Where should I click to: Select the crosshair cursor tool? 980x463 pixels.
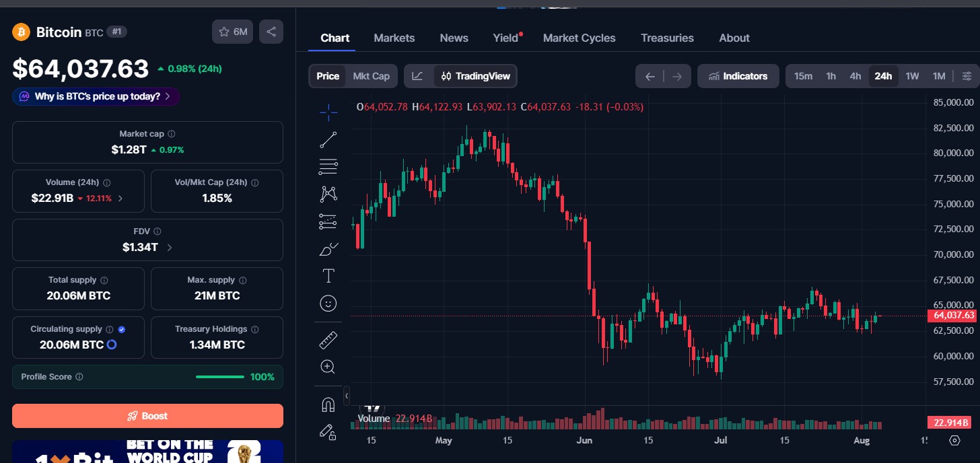pos(328,112)
